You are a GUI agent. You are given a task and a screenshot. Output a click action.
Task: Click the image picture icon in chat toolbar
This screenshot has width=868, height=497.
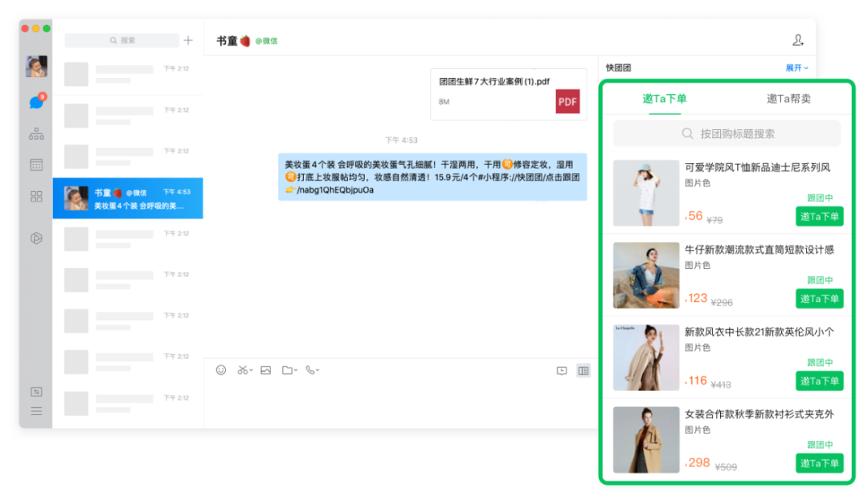point(266,370)
